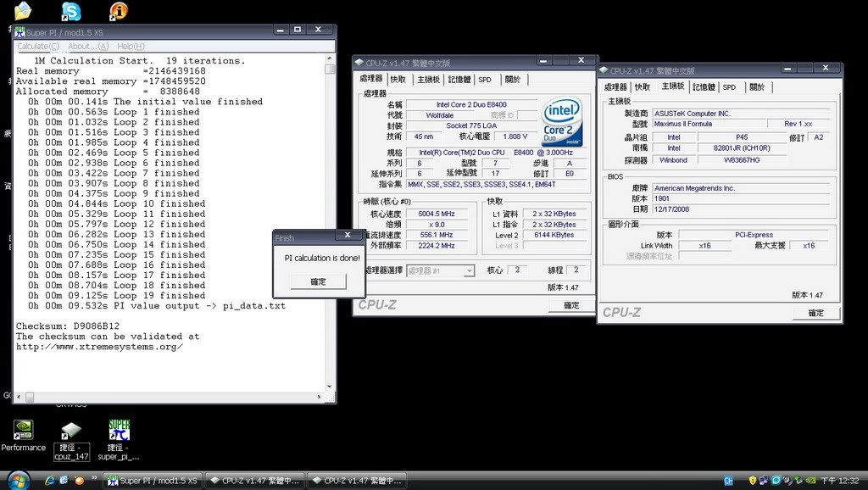Open the network connection tray icon
This screenshot has width=868, height=490.
click(x=764, y=481)
